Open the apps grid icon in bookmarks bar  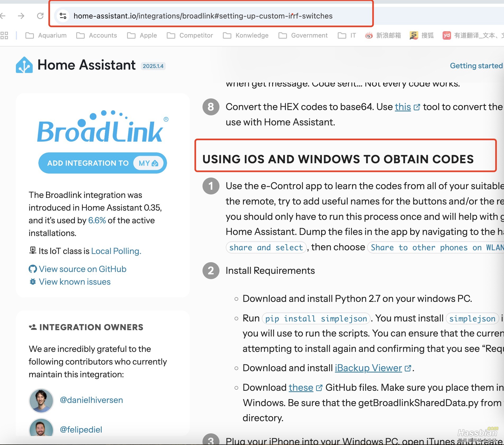(4, 35)
